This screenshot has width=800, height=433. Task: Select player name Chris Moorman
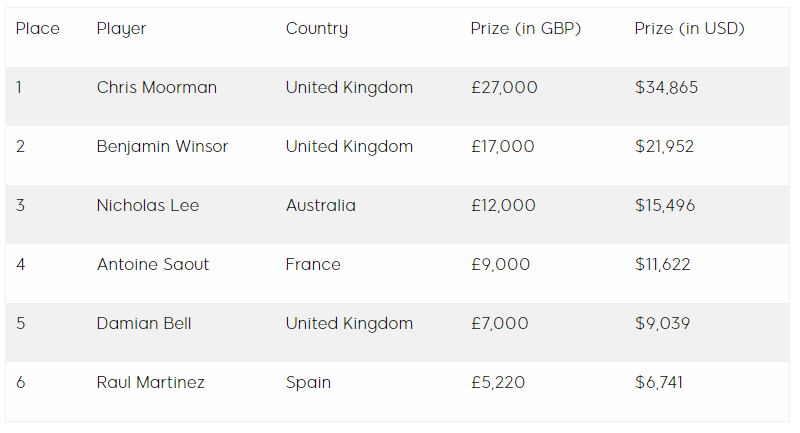click(156, 88)
